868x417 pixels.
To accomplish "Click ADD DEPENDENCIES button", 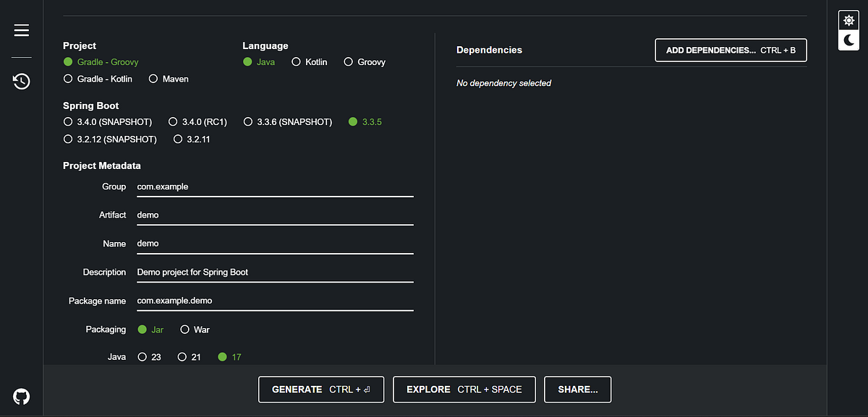I will pos(730,50).
